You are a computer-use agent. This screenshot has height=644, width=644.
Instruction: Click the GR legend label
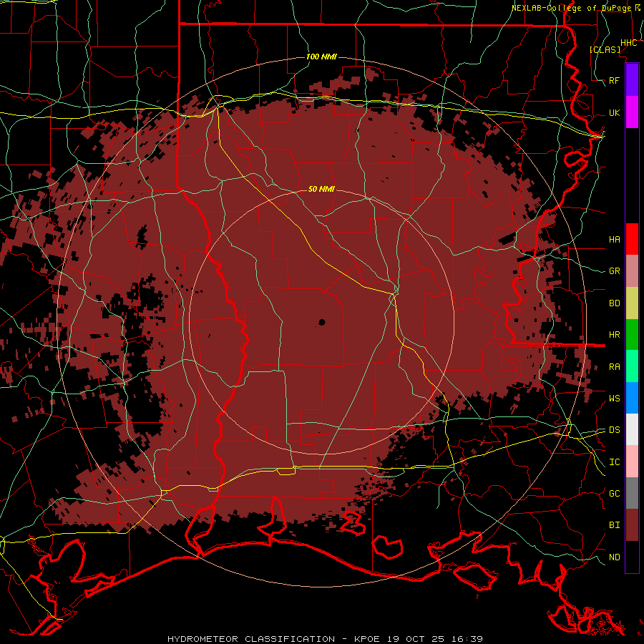(x=615, y=271)
